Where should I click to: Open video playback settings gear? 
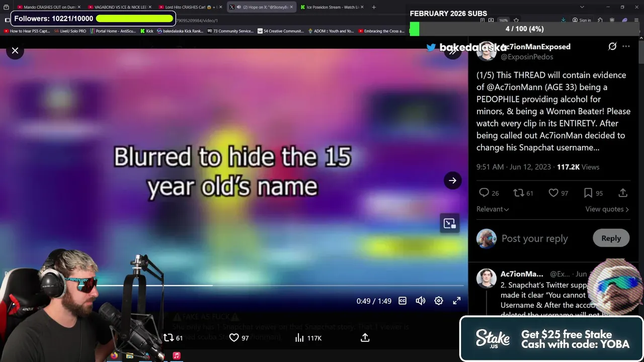(x=439, y=301)
